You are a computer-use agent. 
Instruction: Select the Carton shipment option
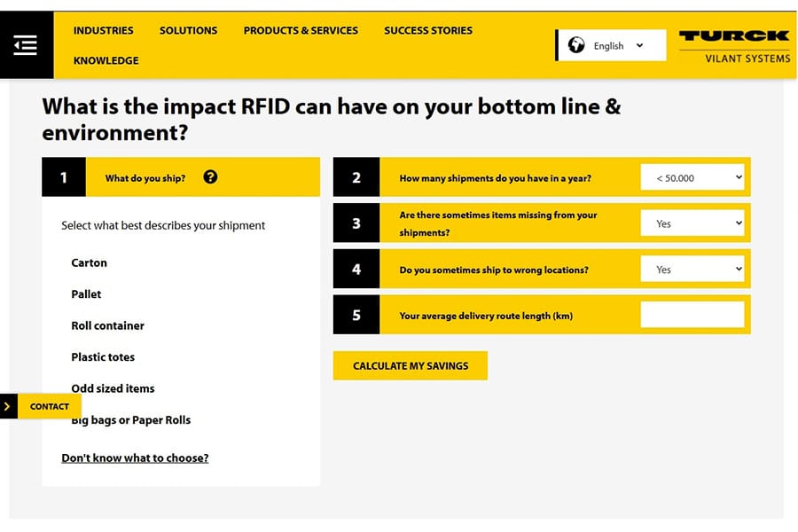click(x=89, y=263)
